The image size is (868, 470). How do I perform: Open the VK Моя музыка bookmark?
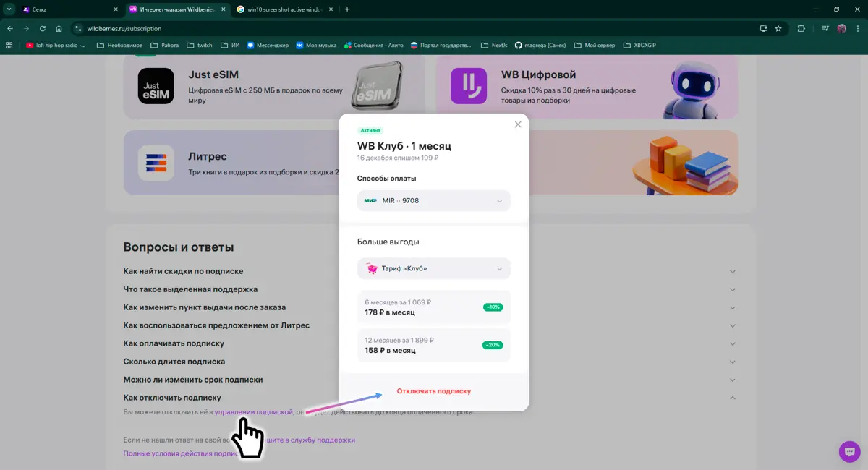click(x=316, y=45)
